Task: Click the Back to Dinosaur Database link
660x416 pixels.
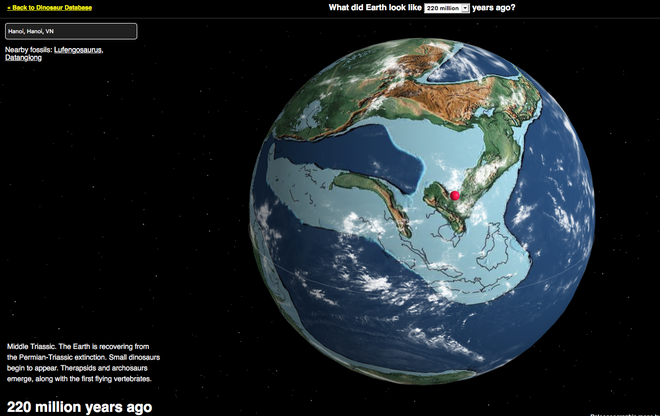Action: (x=50, y=7)
